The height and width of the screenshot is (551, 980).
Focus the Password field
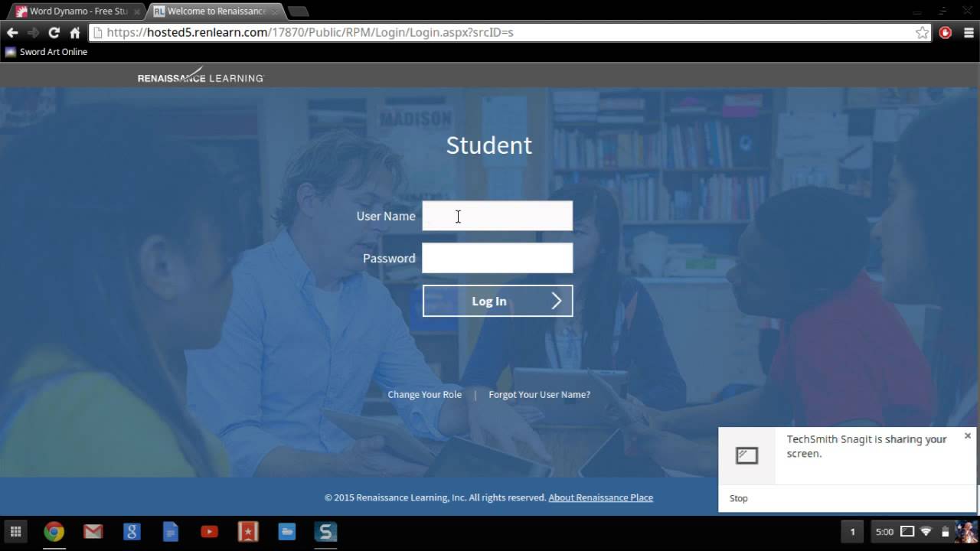498,258
